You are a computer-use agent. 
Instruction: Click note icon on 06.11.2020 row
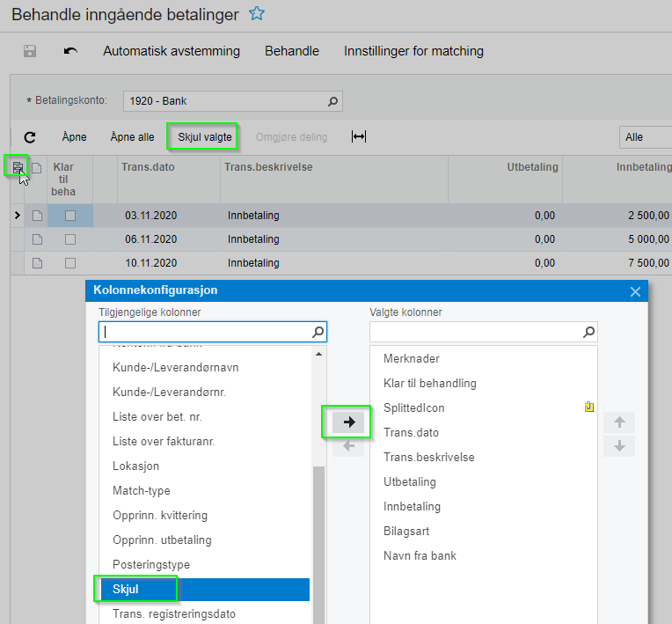point(37,239)
